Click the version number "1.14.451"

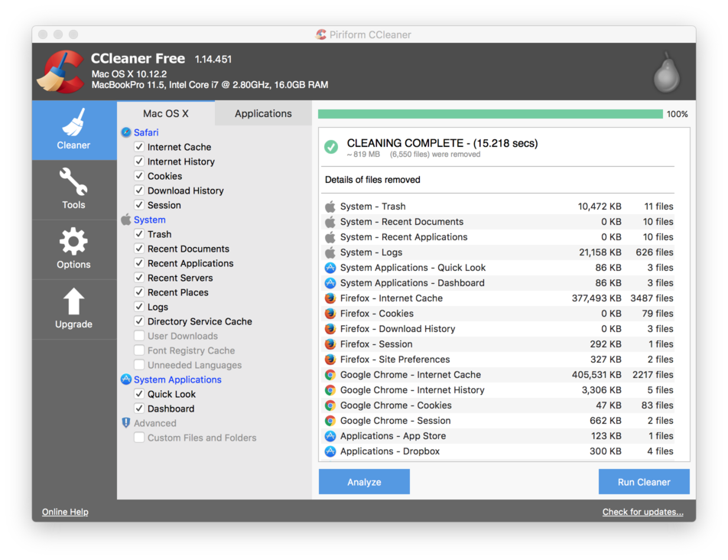point(213,60)
